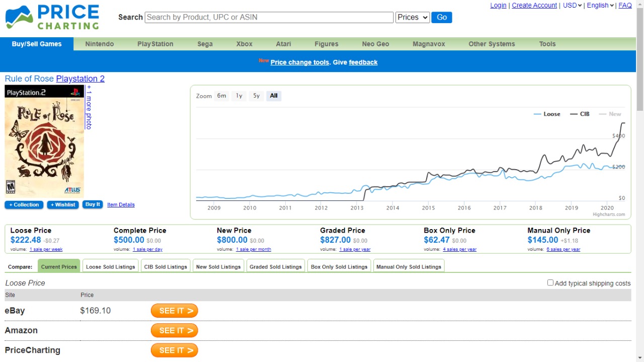The width and height of the screenshot is (644, 362).
Task: Open the +1 more photo link
Action: click(89, 107)
